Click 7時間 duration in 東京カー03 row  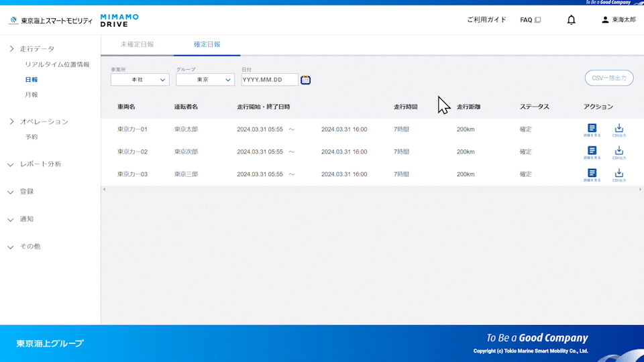pos(401,174)
